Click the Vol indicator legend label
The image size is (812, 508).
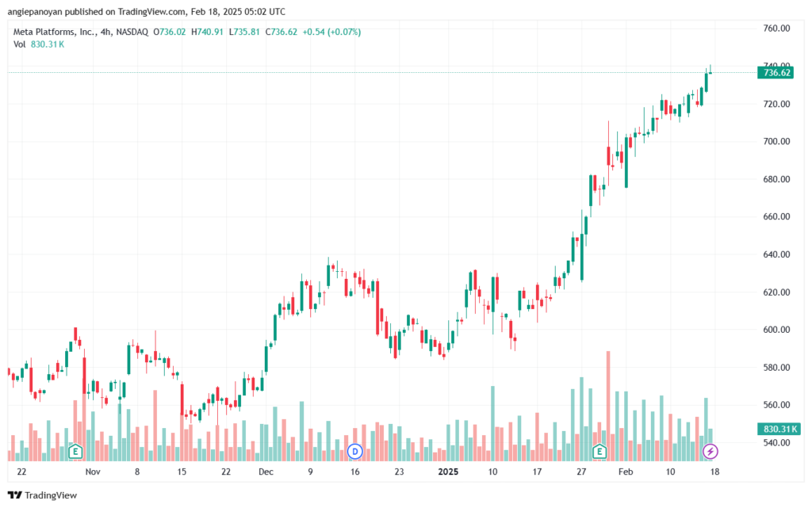[x=19, y=44]
